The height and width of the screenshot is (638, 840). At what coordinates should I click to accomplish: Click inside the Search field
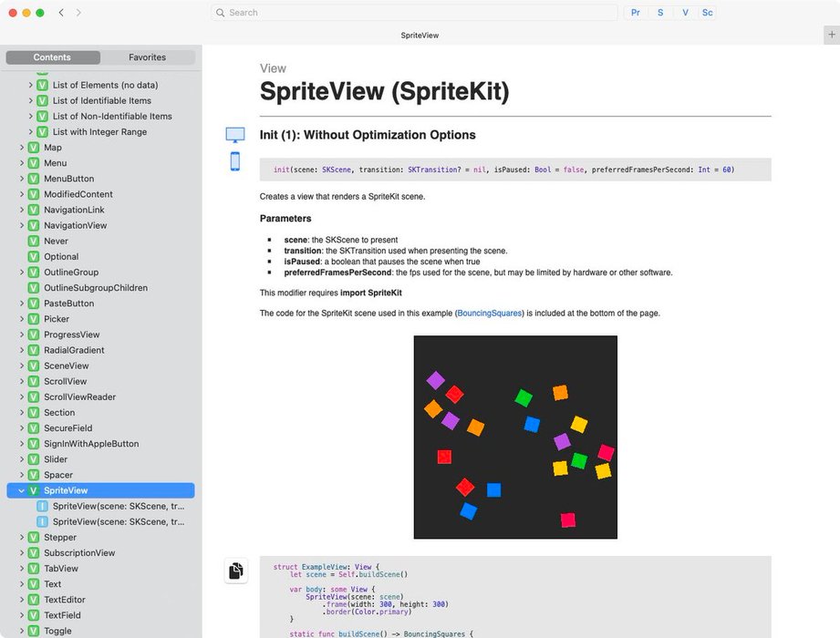pos(415,12)
